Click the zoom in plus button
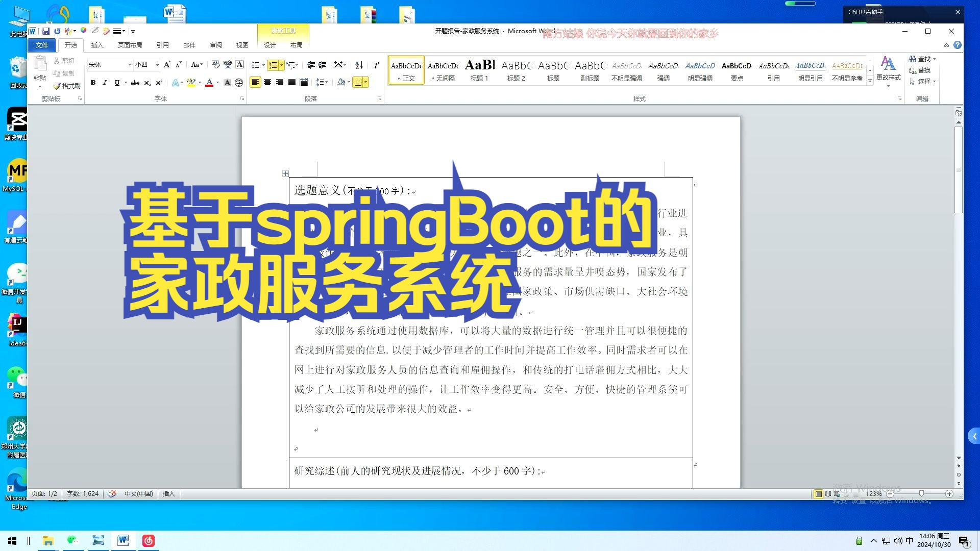Viewport: 980px width, 551px height. tap(949, 494)
